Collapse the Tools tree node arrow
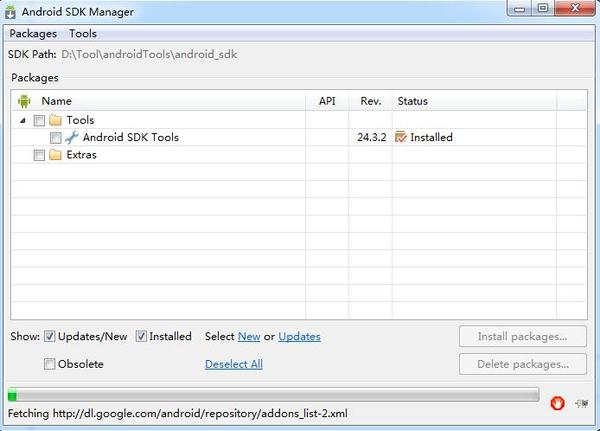The image size is (600, 431). click(23, 121)
